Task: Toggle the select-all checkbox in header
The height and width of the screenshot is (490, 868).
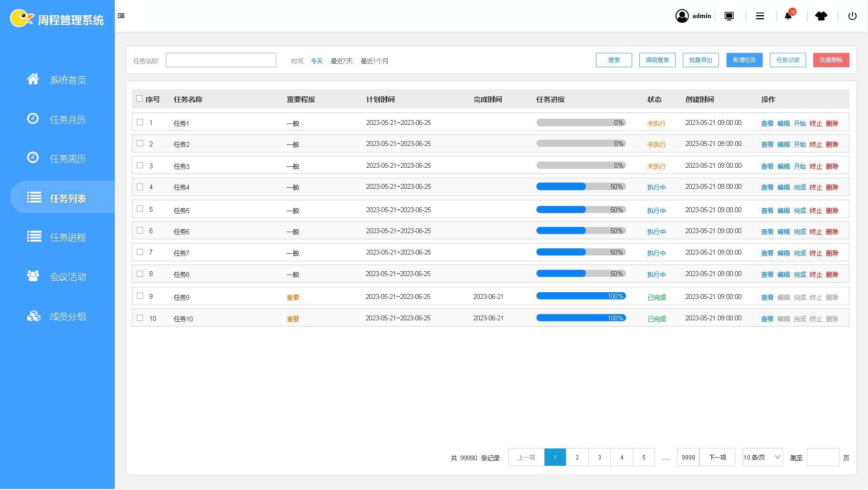Action: pyautogui.click(x=139, y=99)
